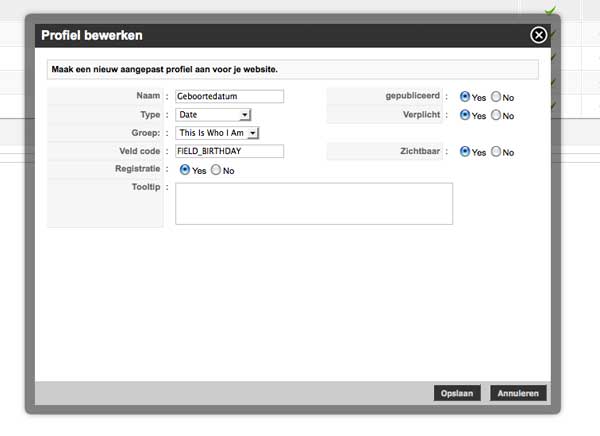The height and width of the screenshot is (436, 600).
Task: Click inside the Tooltip text area
Action: (x=314, y=204)
